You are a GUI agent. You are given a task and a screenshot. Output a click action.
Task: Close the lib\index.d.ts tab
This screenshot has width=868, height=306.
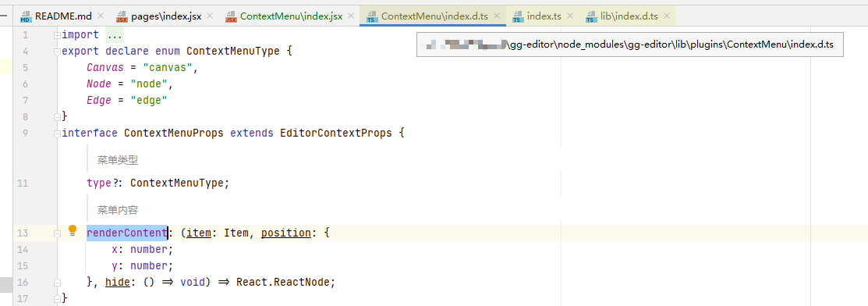(x=667, y=16)
